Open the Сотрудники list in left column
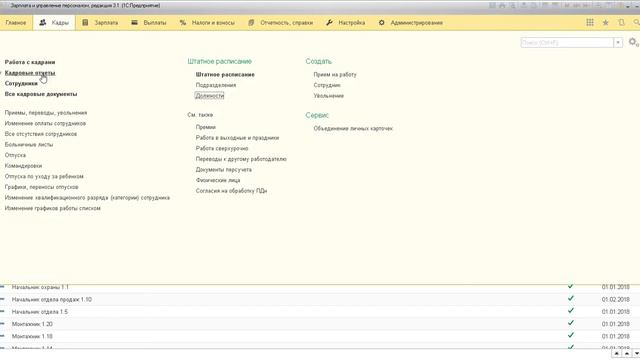The width and height of the screenshot is (640, 360). (x=21, y=84)
